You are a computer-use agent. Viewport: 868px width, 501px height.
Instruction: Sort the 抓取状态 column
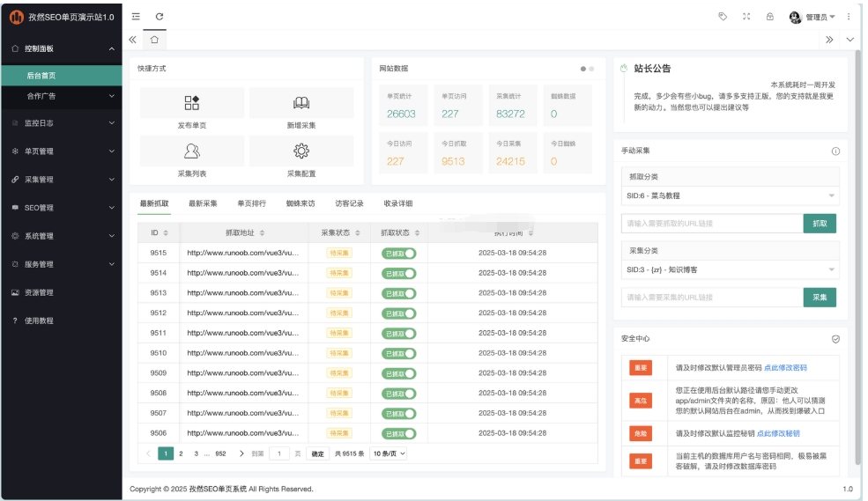point(417,232)
